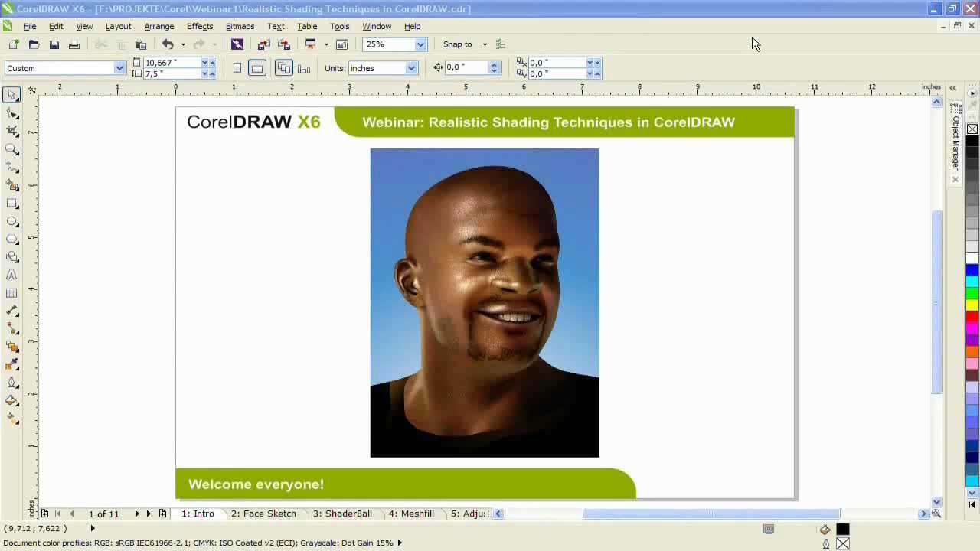Click the Import icon
This screenshot has height=551, width=980.
[x=264, y=44]
